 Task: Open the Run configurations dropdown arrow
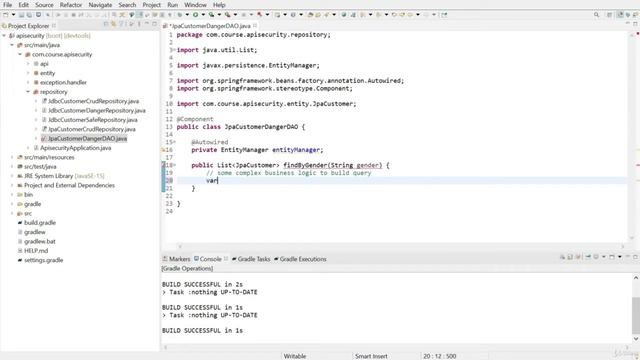[203, 15]
